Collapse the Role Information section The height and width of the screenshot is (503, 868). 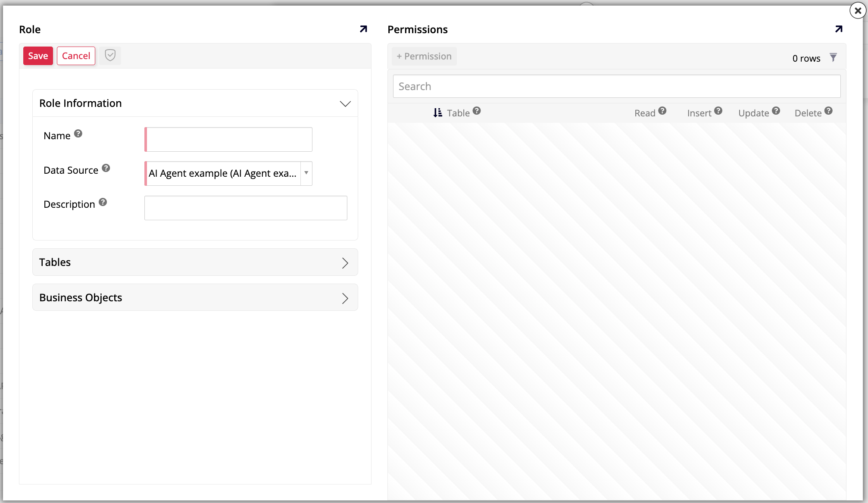(x=345, y=103)
